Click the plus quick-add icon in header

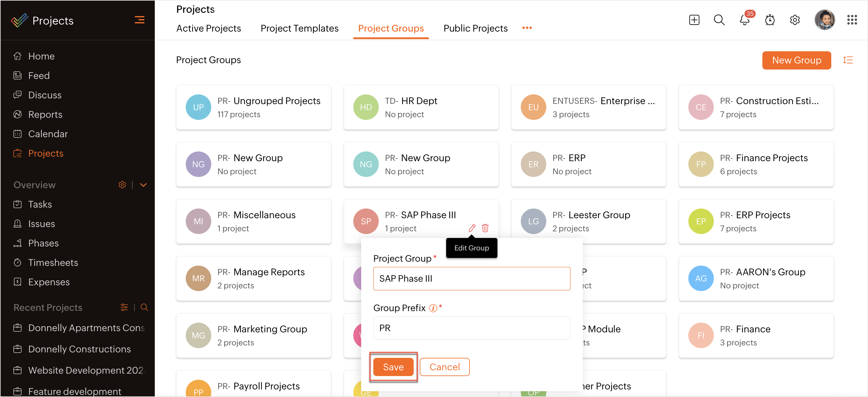[x=694, y=20]
